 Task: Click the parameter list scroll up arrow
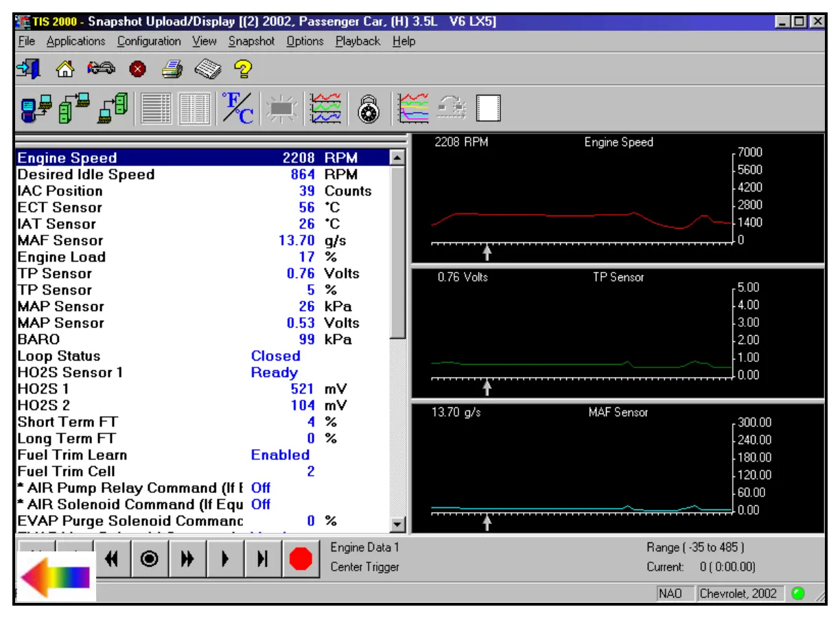(x=397, y=159)
